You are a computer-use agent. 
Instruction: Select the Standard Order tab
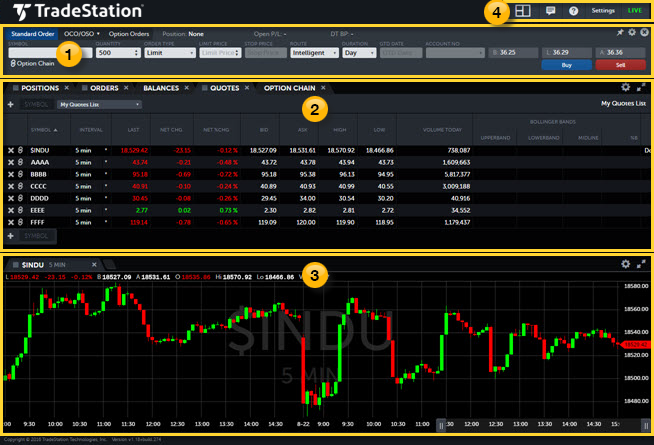[33, 34]
